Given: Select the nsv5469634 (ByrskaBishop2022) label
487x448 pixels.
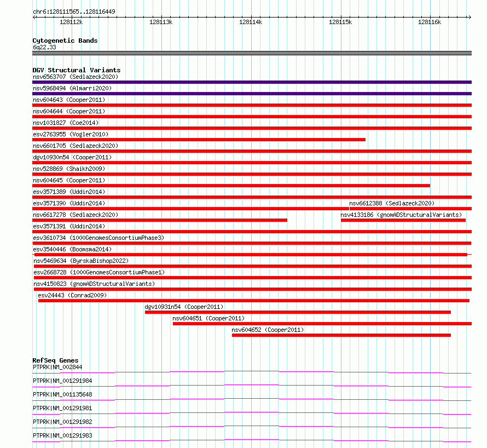Looking at the screenshot, I should point(81,261).
